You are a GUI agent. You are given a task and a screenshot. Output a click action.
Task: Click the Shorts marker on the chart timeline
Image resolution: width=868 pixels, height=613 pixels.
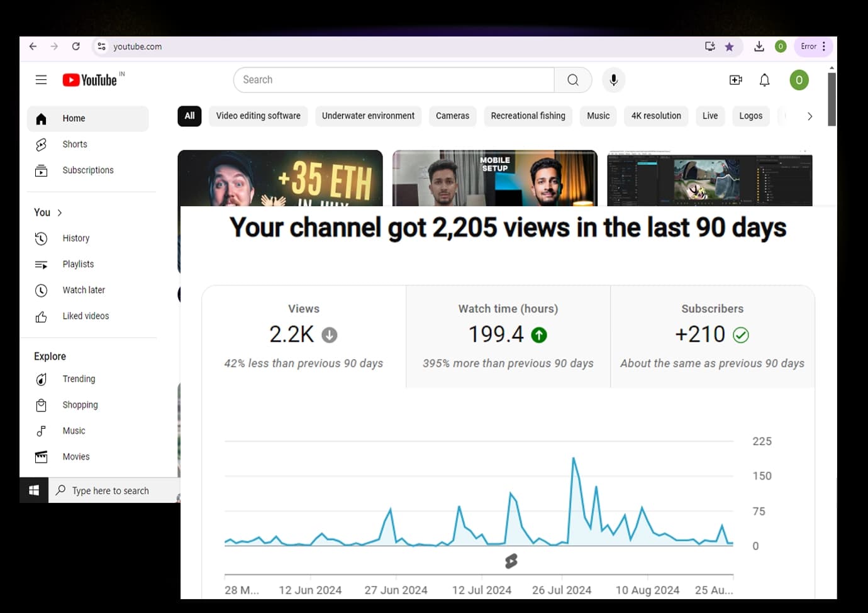(x=511, y=561)
